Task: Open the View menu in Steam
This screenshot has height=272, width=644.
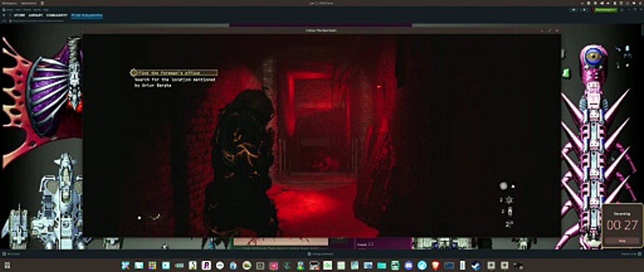Action: (x=18, y=10)
